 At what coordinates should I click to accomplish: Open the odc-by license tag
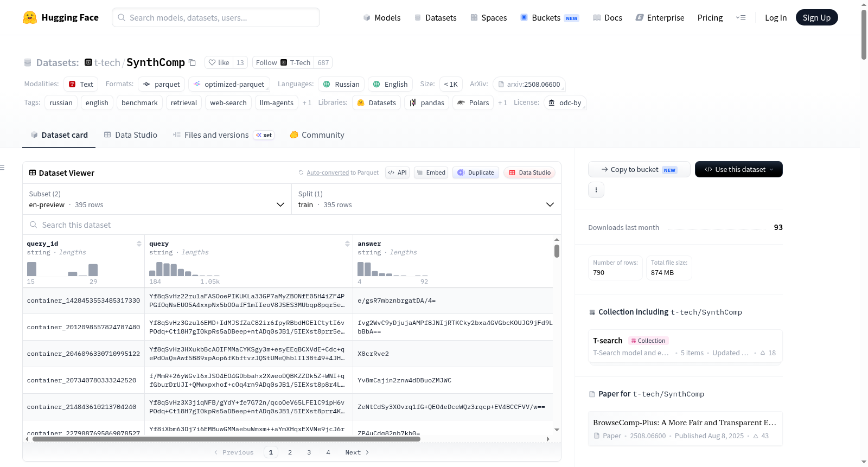[x=565, y=103]
